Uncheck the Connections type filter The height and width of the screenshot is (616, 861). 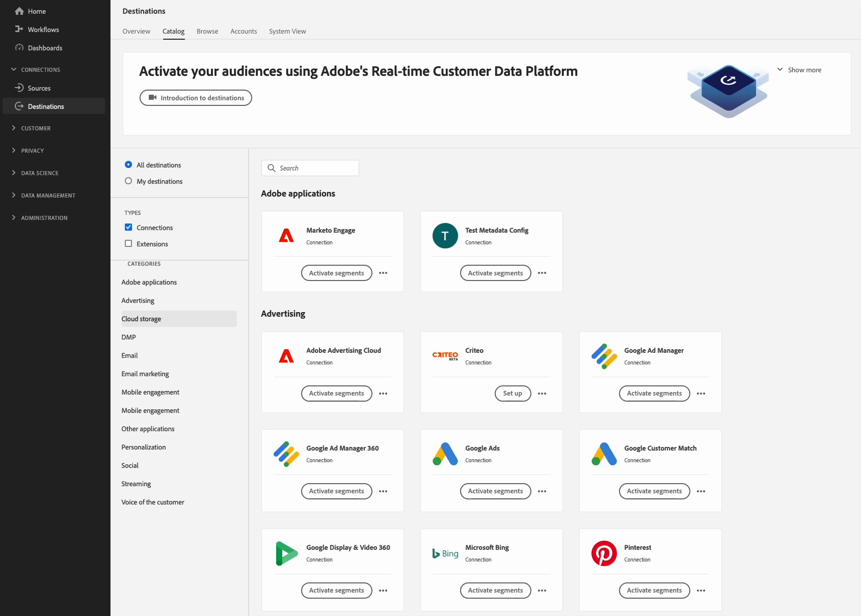point(128,227)
